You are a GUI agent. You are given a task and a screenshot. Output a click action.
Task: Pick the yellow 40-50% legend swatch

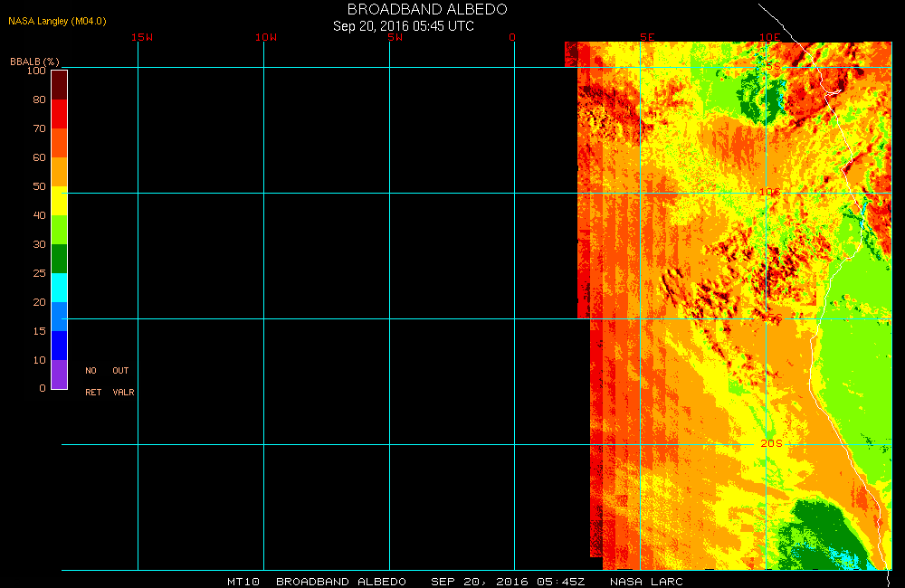pos(59,201)
